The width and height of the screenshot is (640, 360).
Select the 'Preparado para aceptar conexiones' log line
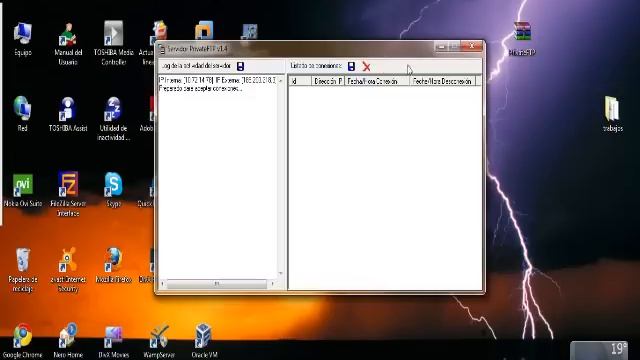click(200, 88)
